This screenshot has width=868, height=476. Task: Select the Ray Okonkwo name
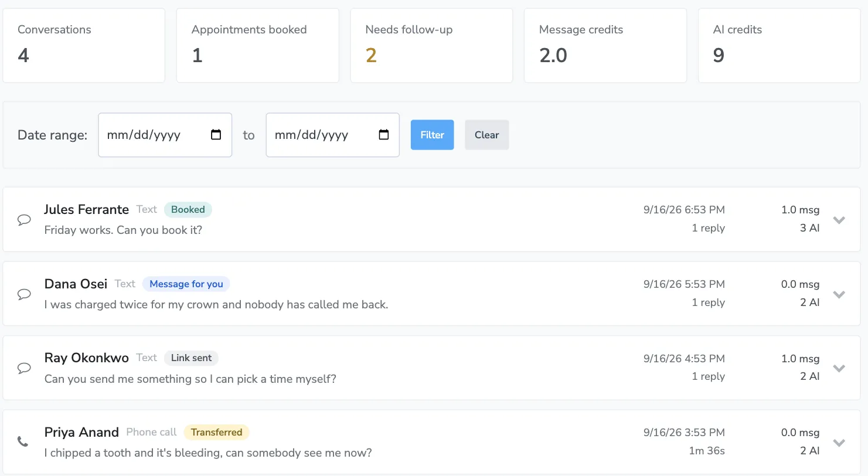[87, 358]
